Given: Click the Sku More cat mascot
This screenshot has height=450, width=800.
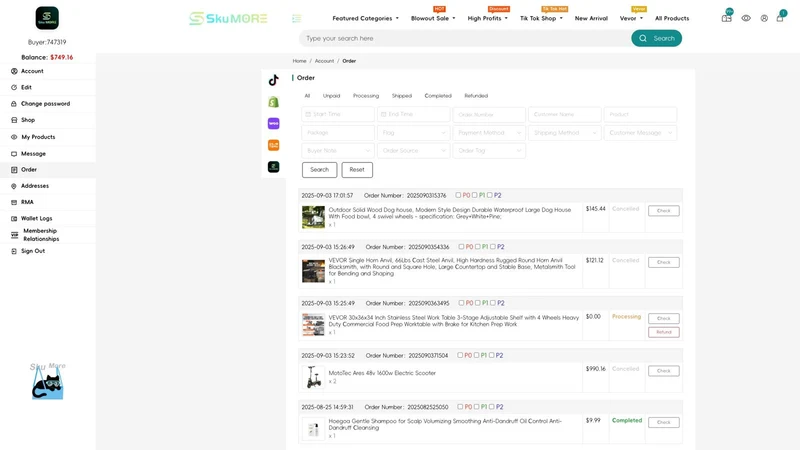Looking at the screenshot, I should click(47, 382).
